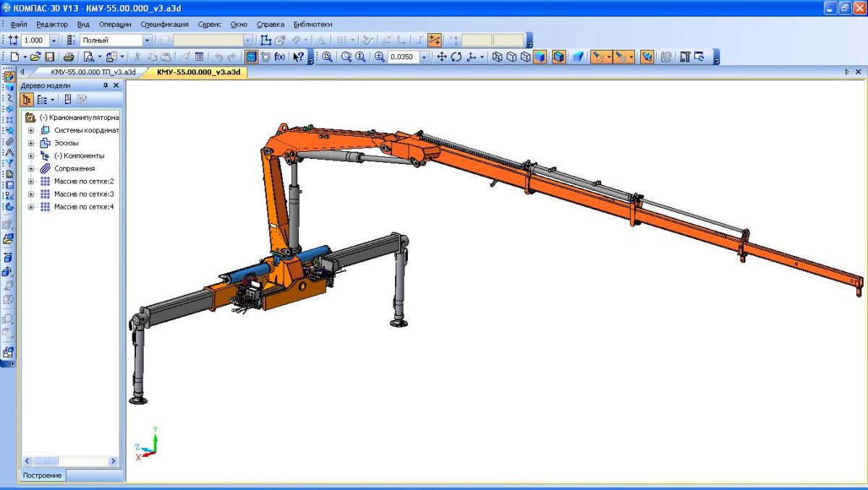The width and height of the screenshot is (868, 490).
Task: Click the Rebuild model icon
Action: pos(265,56)
